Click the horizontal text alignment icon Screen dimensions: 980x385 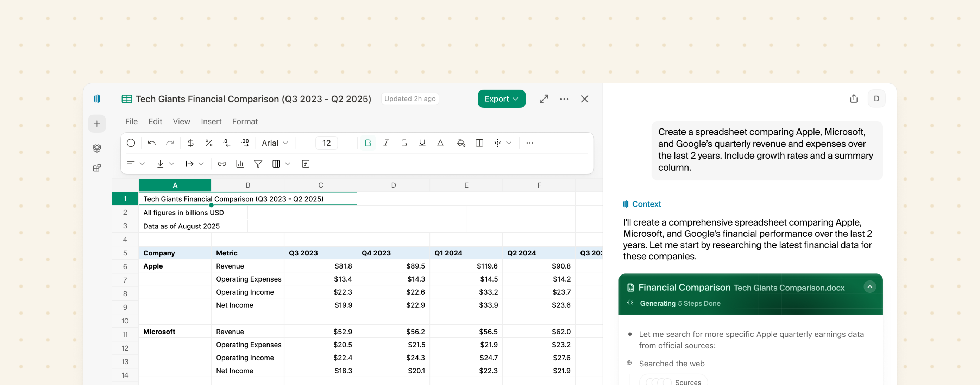pos(131,164)
